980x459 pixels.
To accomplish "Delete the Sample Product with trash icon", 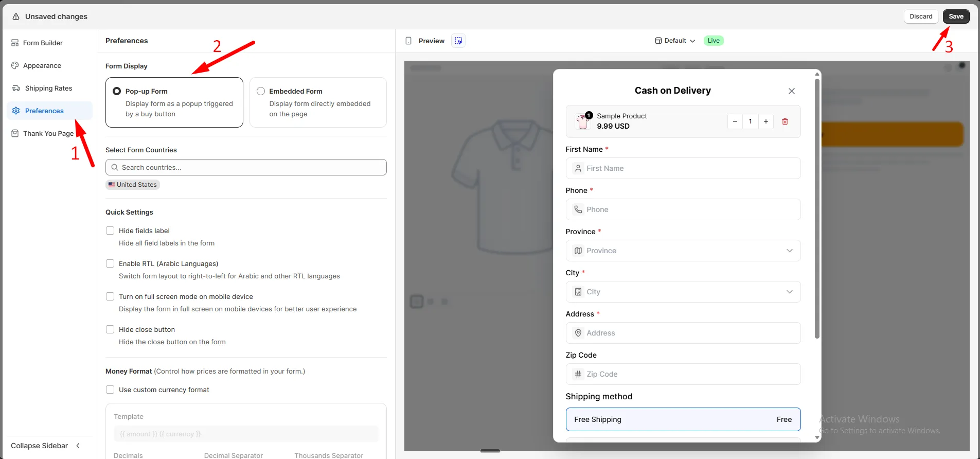I will point(785,121).
